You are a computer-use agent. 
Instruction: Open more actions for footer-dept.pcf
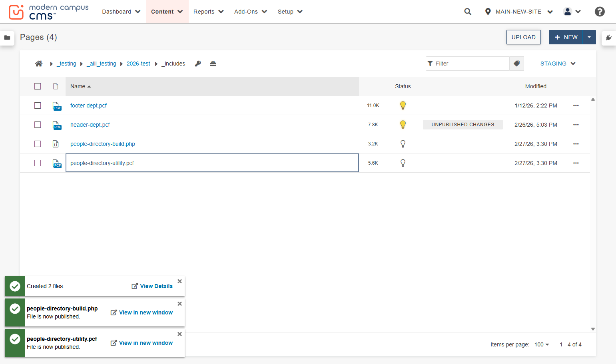(576, 105)
